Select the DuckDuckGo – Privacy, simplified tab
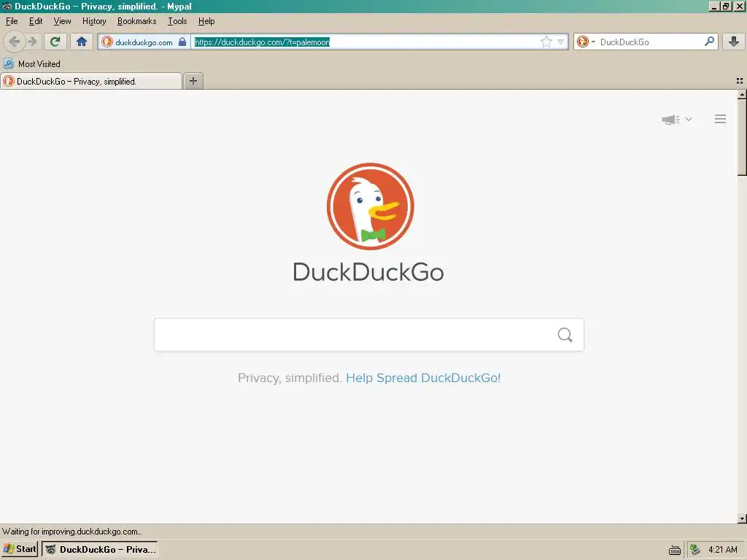 [x=91, y=81]
